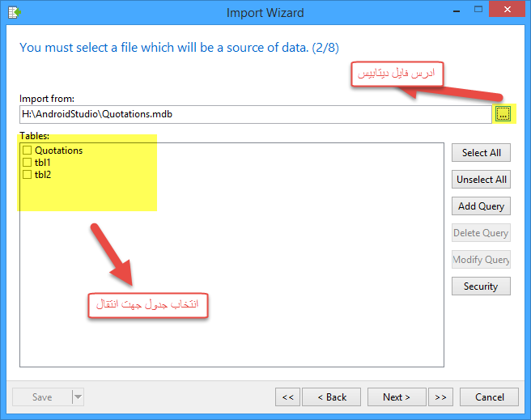Enable the tbl1 table checkbox

tap(28, 163)
